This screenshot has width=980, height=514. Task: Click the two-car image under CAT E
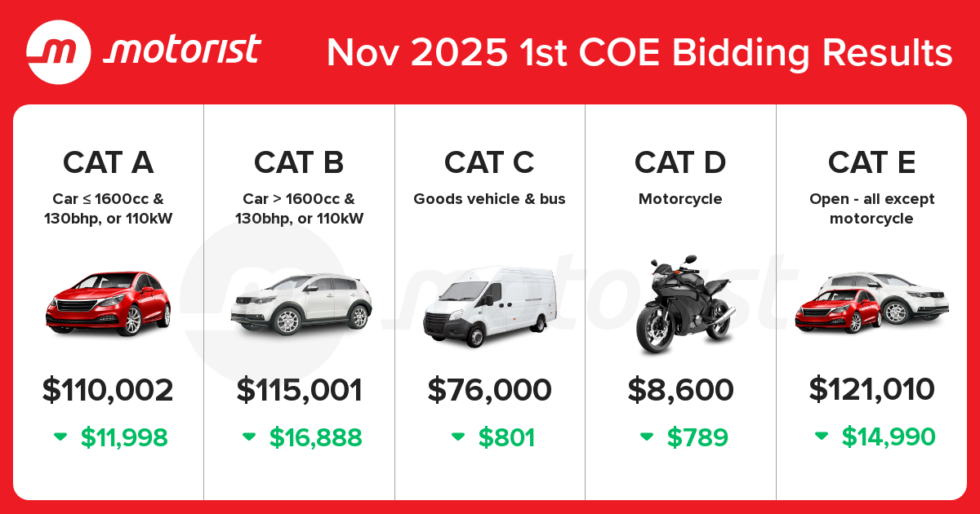[871, 303]
